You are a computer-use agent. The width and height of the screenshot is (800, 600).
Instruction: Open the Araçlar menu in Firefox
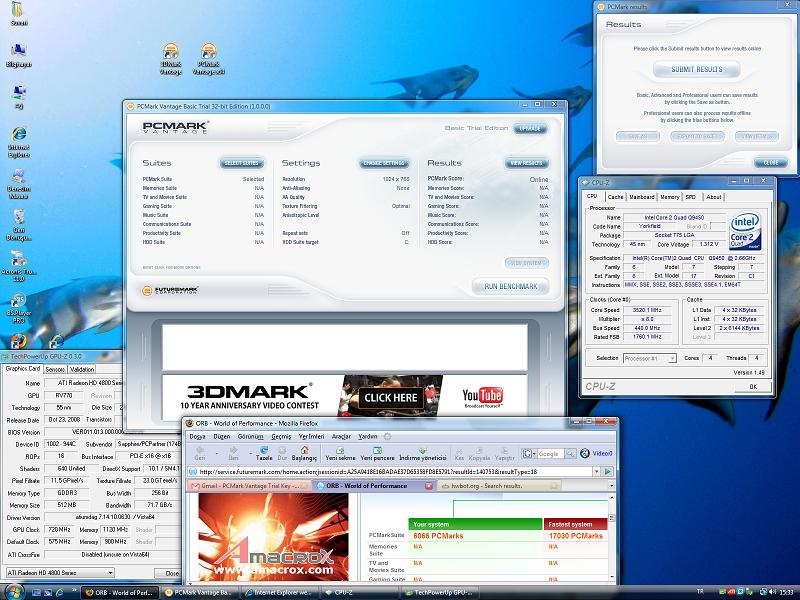pos(341,437)
